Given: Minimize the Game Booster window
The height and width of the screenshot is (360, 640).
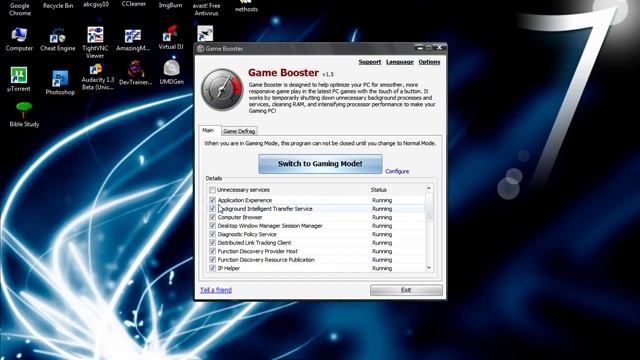Looking at the screenshot, I should (x=419, y=48).
